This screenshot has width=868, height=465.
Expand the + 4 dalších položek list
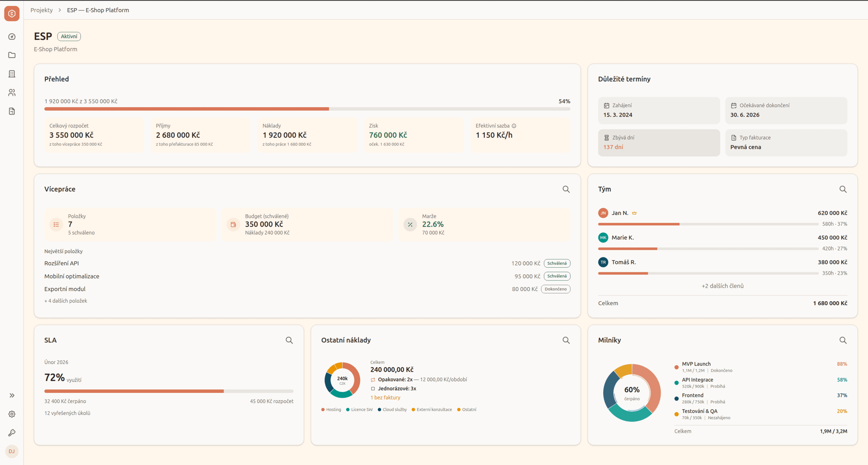65,300
